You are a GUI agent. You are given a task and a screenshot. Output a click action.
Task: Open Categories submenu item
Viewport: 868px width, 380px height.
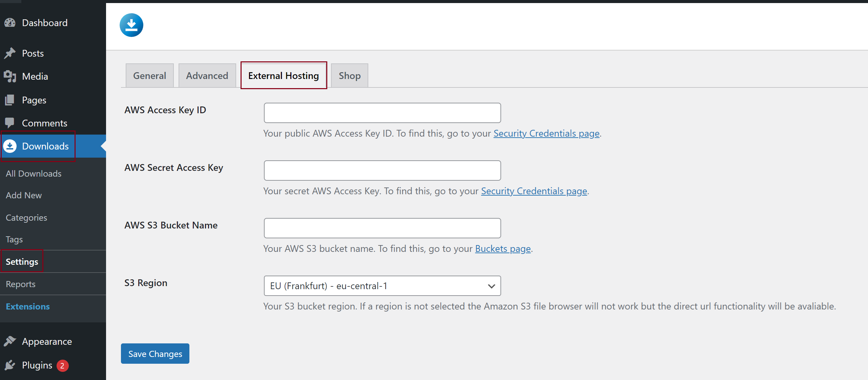pos(26,218)
